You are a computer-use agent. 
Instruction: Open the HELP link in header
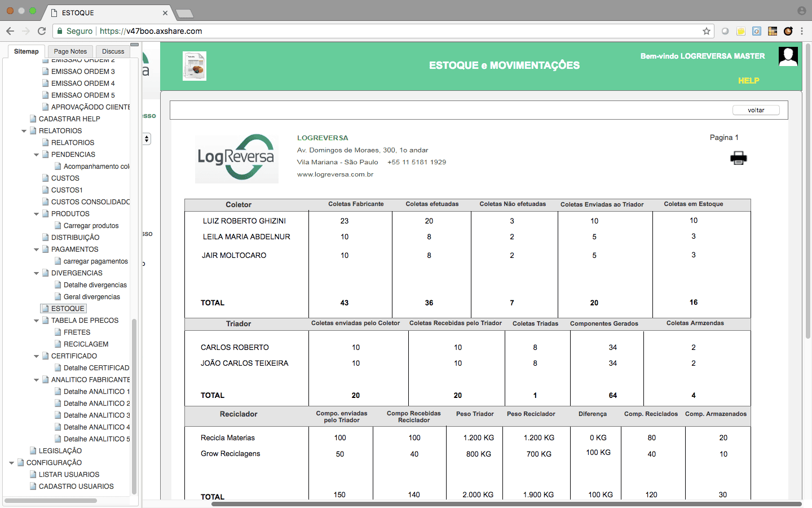tap(748, 81)
